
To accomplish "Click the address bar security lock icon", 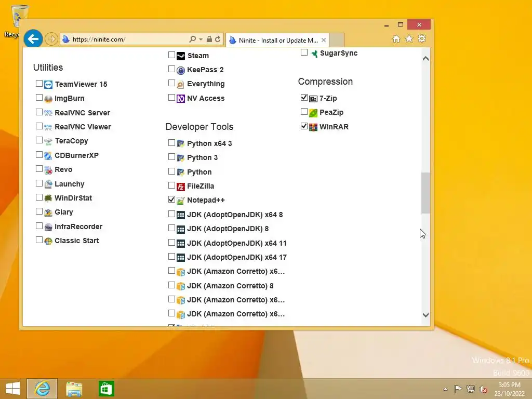I will (x=209, y=39).
